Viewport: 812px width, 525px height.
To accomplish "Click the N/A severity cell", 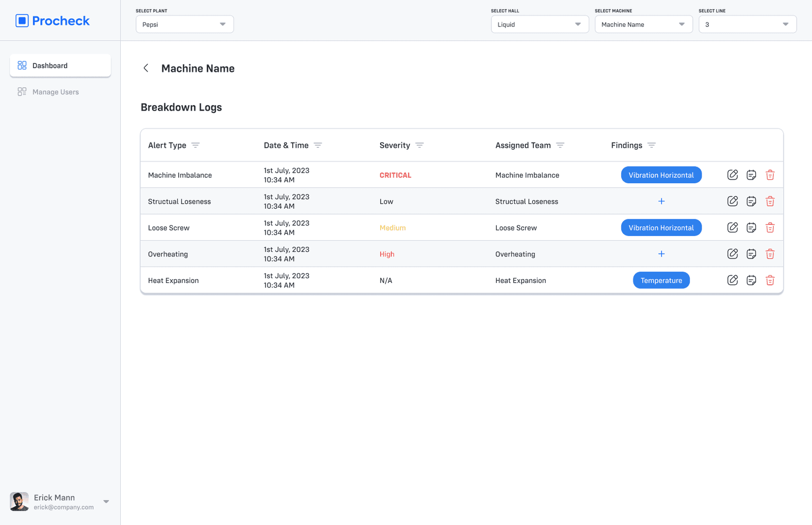I will click(x=386, y=281).
